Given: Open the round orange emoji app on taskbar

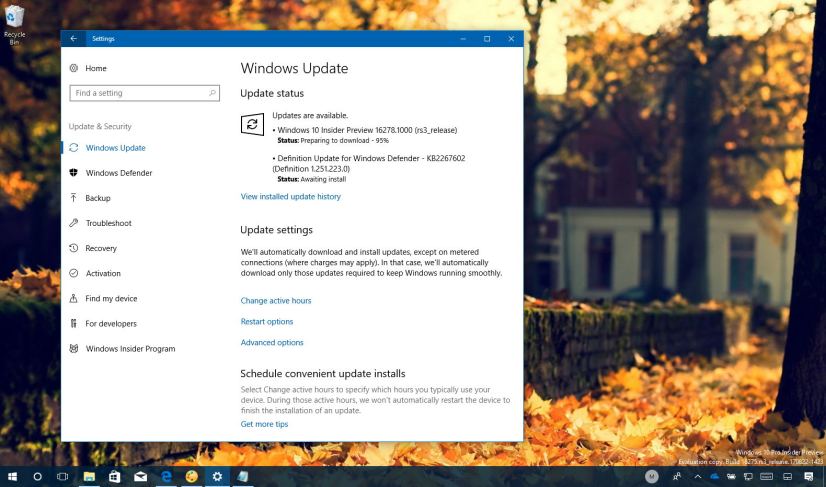Looking at the screenshot, I should click(x=192, y=476).
